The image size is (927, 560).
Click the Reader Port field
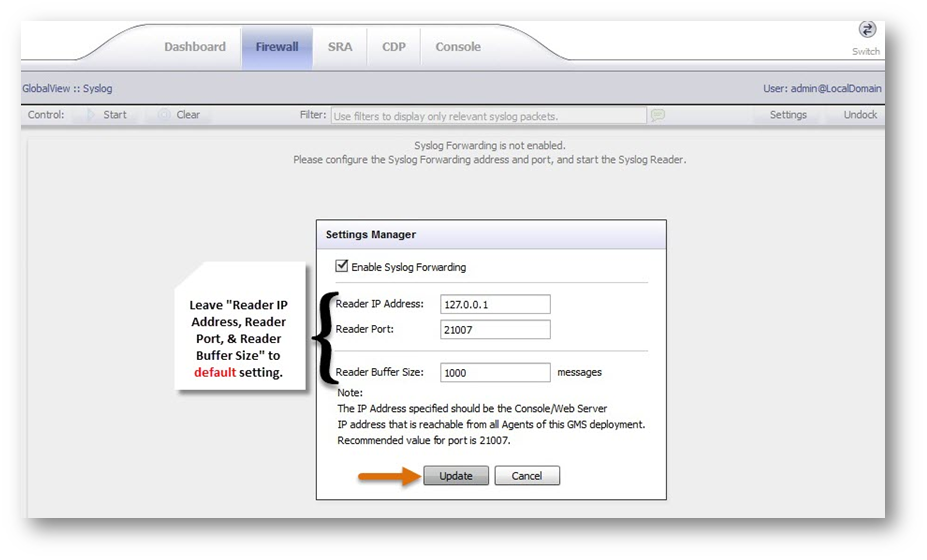click(495, 330)
